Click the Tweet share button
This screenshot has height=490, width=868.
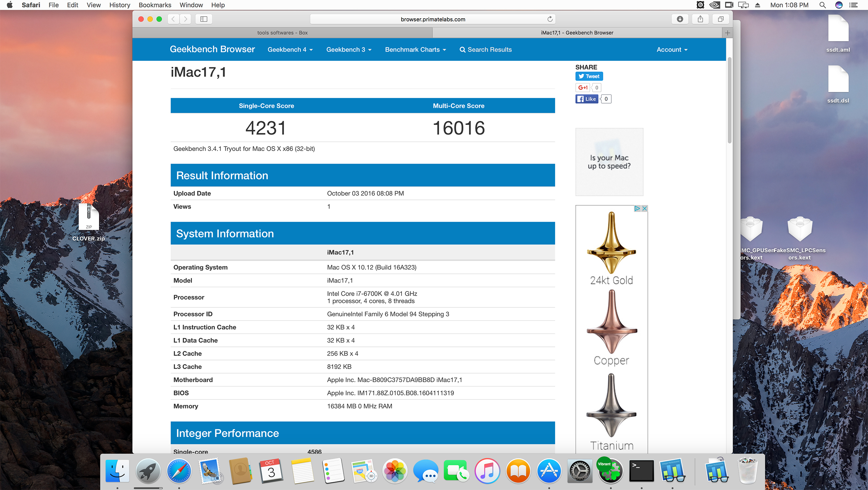pos(589,76)
